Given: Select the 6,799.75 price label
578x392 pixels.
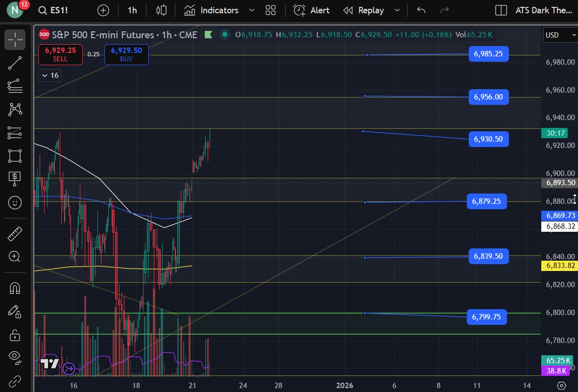Looking at the screenshot, I should (x=486, y=317).
